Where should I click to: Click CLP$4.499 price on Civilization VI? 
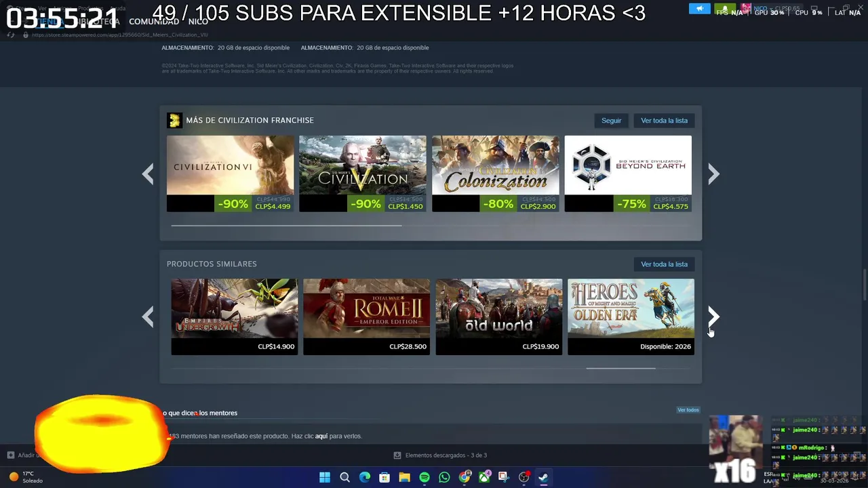pos(273,207)
